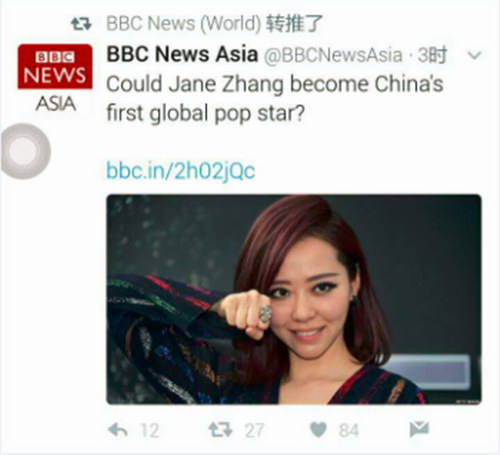
Task: Click the @BBCNewsAsia handle
Action: 333,55
